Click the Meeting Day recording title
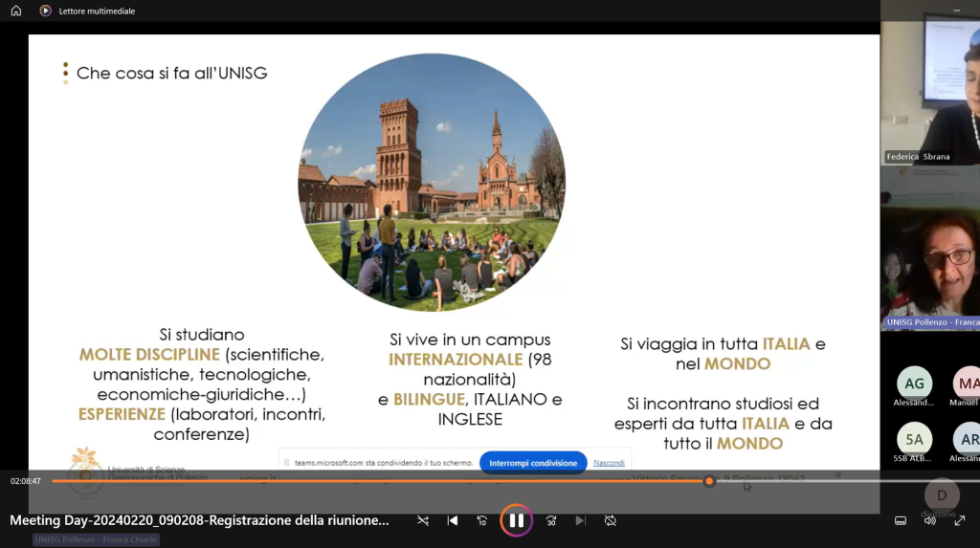This screenshot has height=548, width=980. (x=199, y=520)
